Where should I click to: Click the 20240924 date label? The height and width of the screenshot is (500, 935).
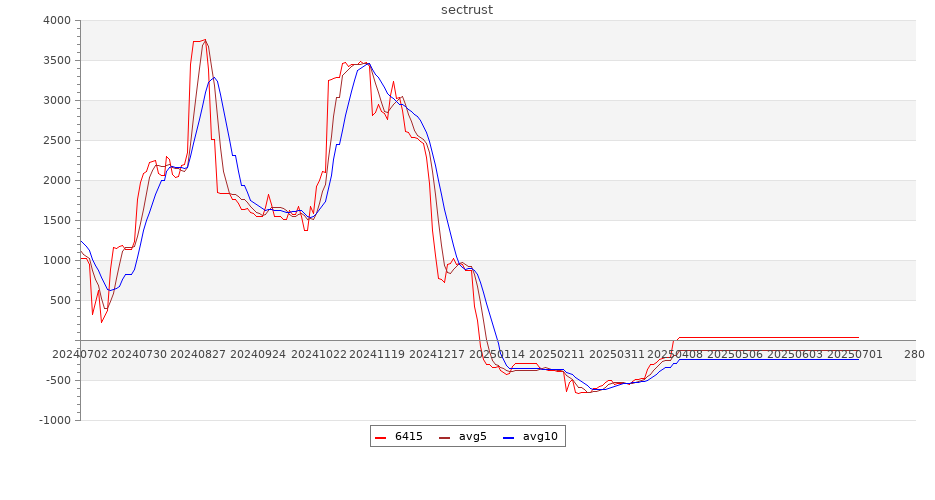(x=254, y=354)
